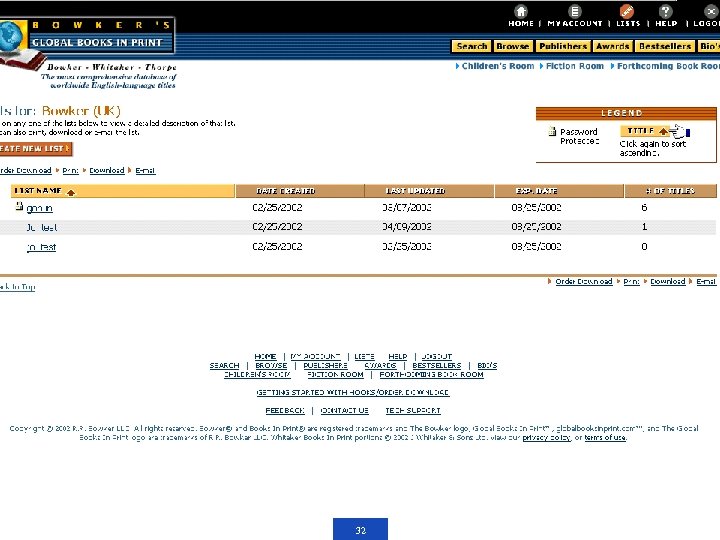
Task: Click the footer FORTHCOMING BOOK ROOM link
Action: [431, 375]
